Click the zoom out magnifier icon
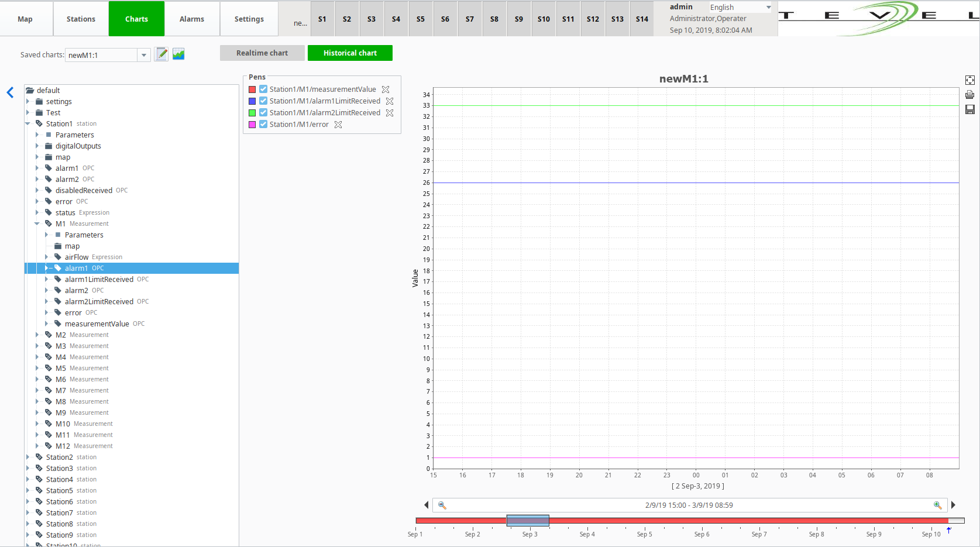This screenshot has width=980, height=547. pyautogui.click(x=442, y=505)
